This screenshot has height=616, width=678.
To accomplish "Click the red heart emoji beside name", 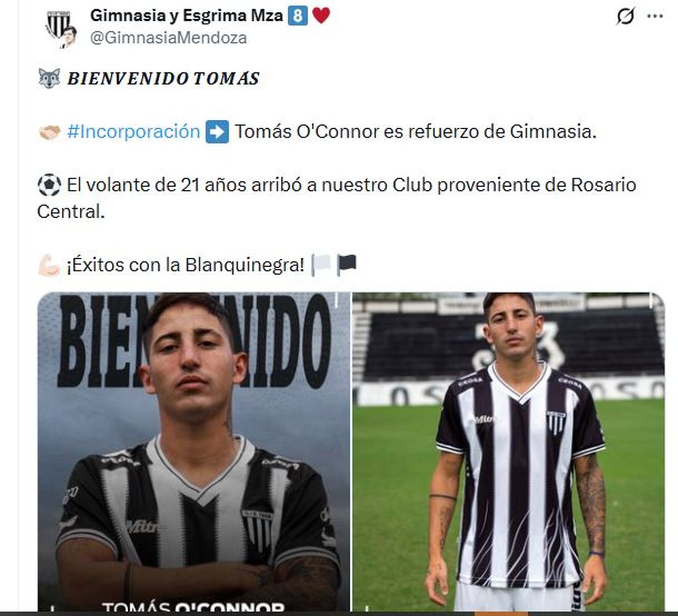I will pyautogui.click(x=321, y=16).
